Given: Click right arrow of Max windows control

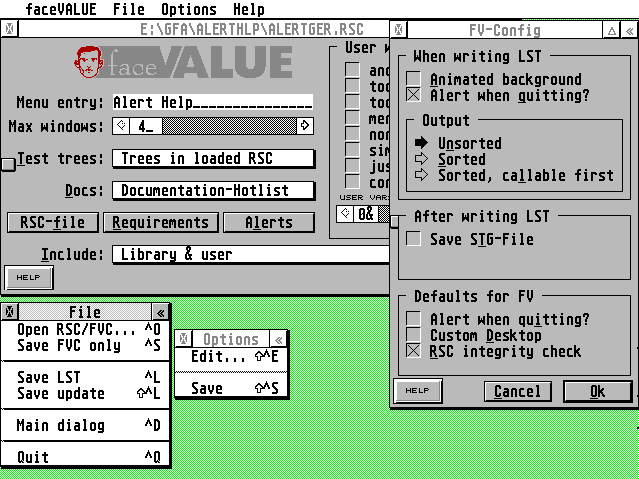Looking at the screenshot, I should (304, 126).
